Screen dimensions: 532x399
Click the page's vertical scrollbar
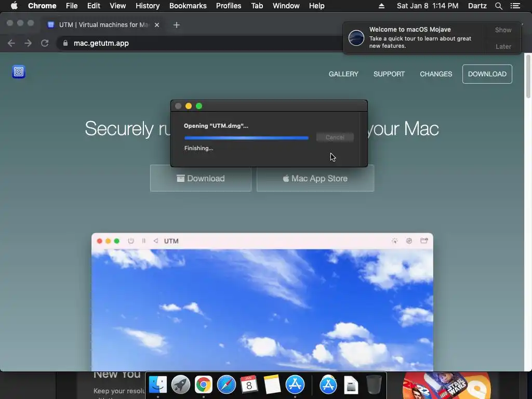[x=528, y=76]
